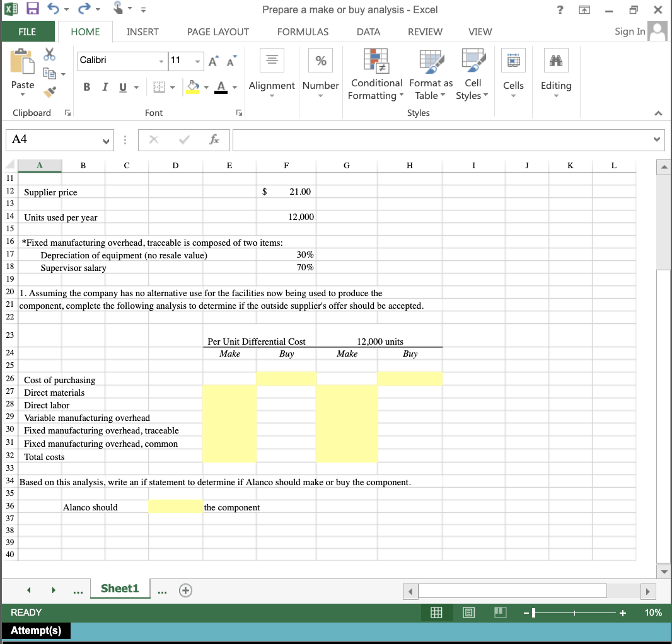Open the Name Box dropdown
The height and width of the screenshot is (644, 672).
click(105, 139)
